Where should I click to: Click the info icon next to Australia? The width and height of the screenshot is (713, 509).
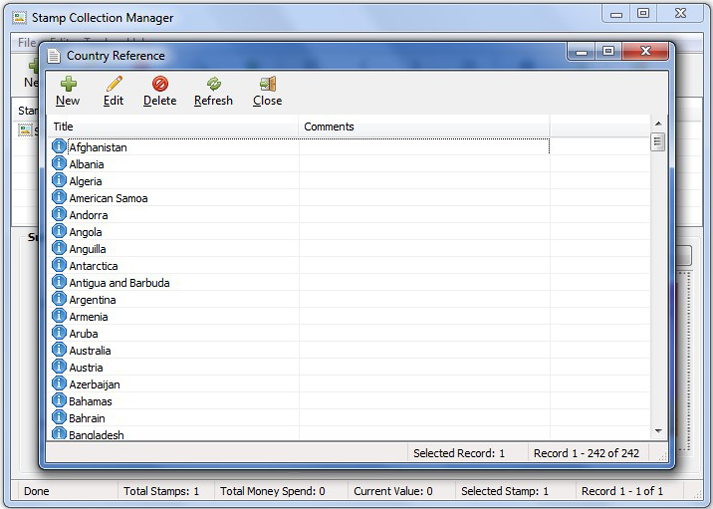click(59, 350)
